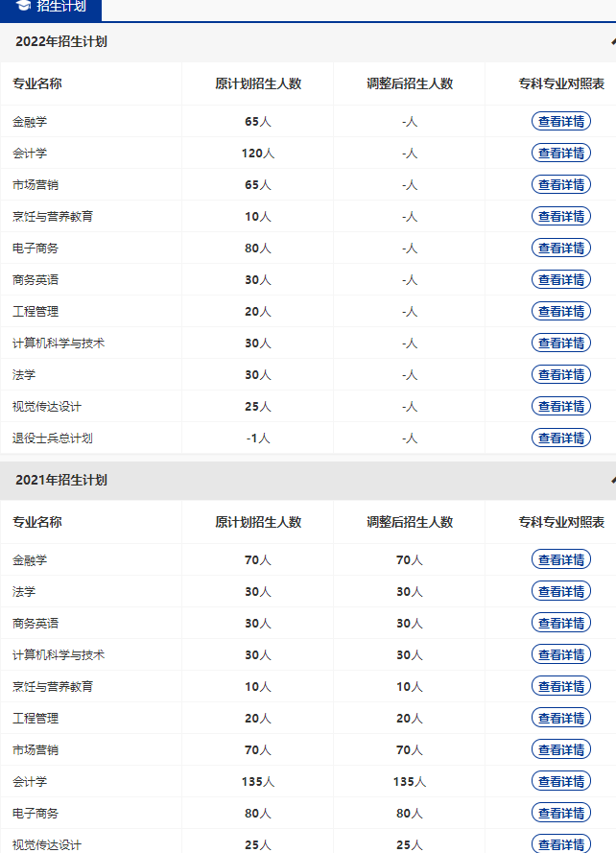View details for 2021 计算机科学与技术
The image size is (616, 853).
point(561,654)
